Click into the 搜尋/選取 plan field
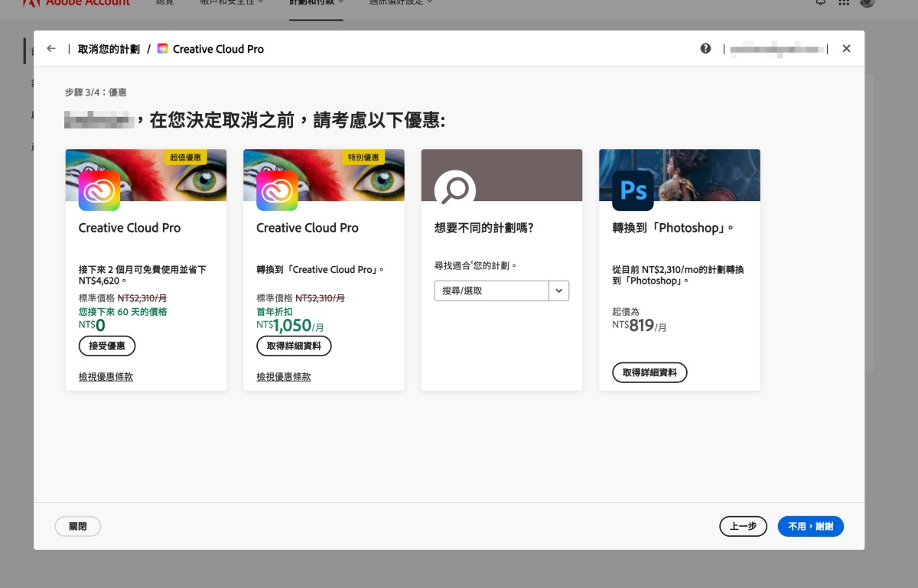Image resolution: width=918 pixels, height=588 pixels. coord(491,291)
